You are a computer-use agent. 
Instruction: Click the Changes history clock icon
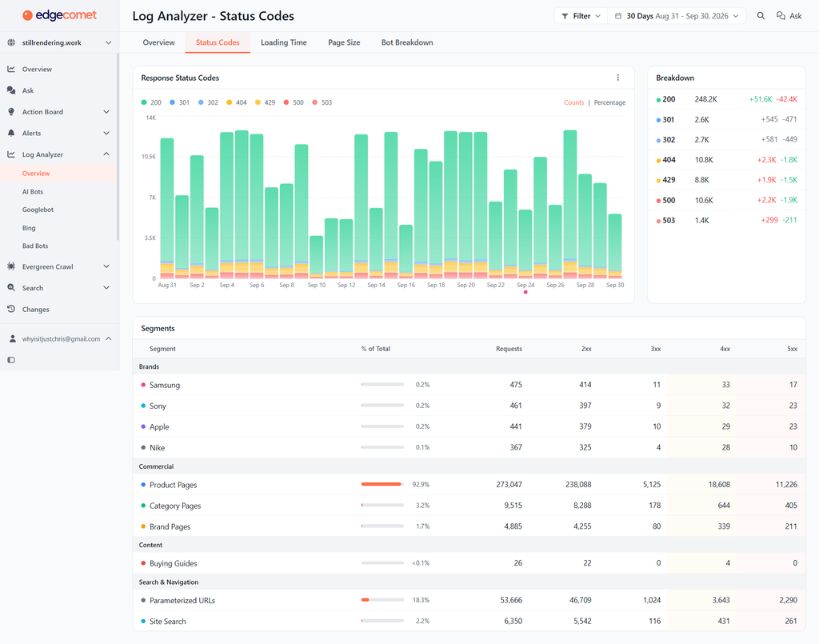click(x=11, y=309)
